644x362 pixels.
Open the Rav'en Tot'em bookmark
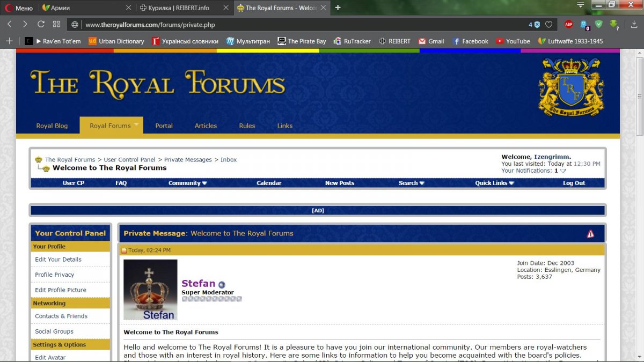[x=53, y=41]
